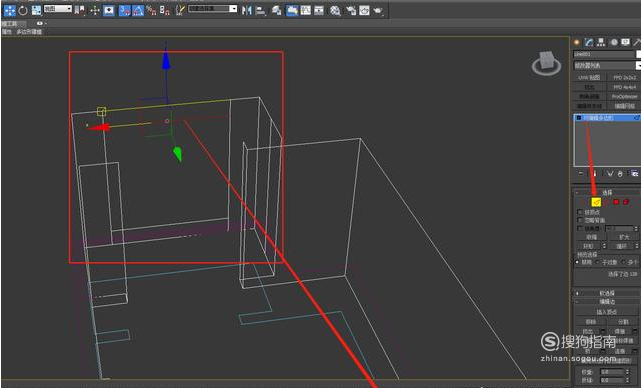The height and width of the screenshot is (388, 641).
Task: Toggle the Percent Snap icon
Action: 151,10
